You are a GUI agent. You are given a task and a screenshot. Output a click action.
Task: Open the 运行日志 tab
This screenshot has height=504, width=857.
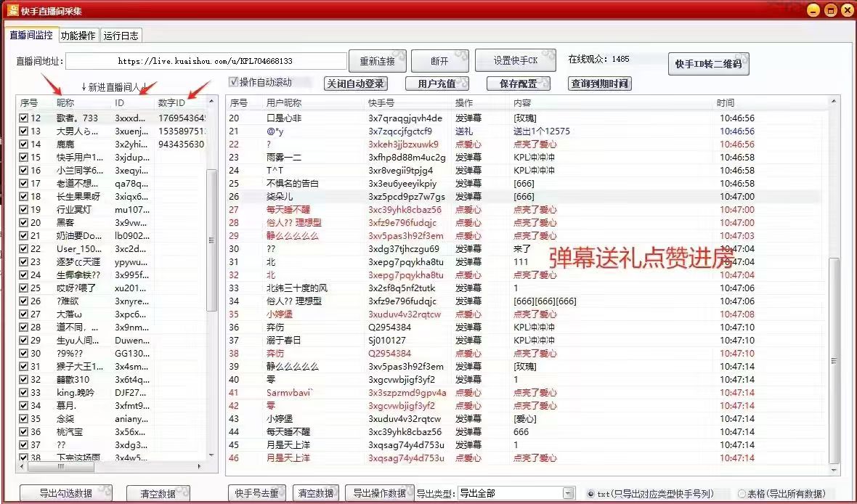(x=122, y=35)
